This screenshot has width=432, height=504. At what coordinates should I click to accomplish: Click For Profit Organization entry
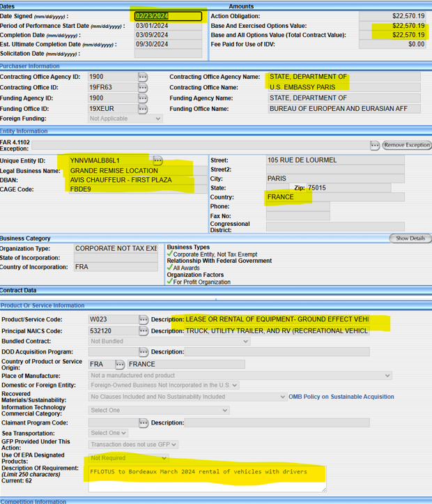point(201,282)
